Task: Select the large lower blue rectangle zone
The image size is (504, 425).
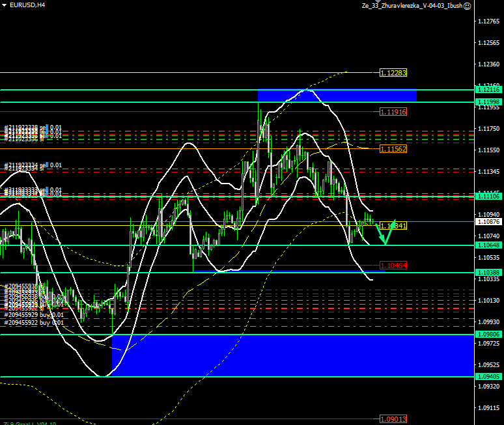Action: [293, 355]
